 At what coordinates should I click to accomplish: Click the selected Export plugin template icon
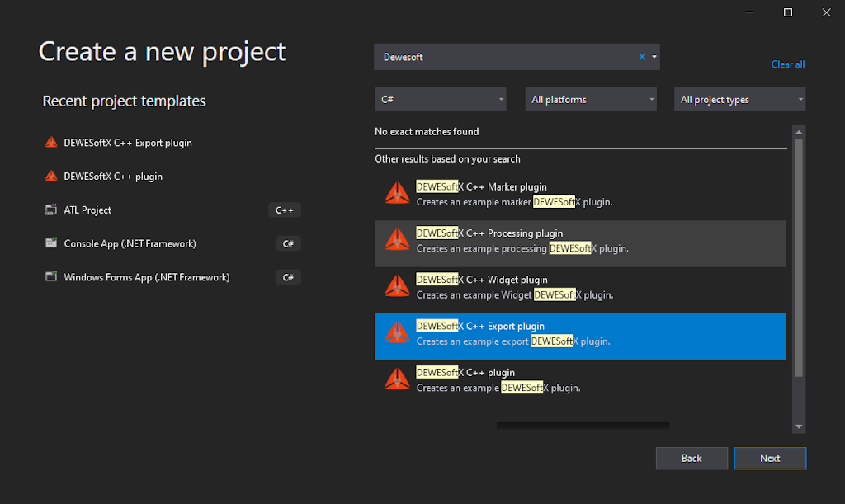point(397,332)
